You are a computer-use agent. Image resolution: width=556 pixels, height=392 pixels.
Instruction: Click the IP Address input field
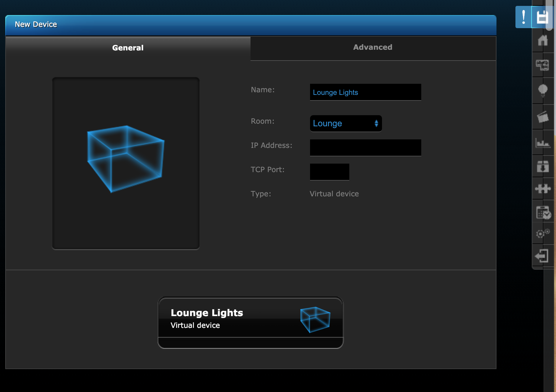tap(365, 148)
